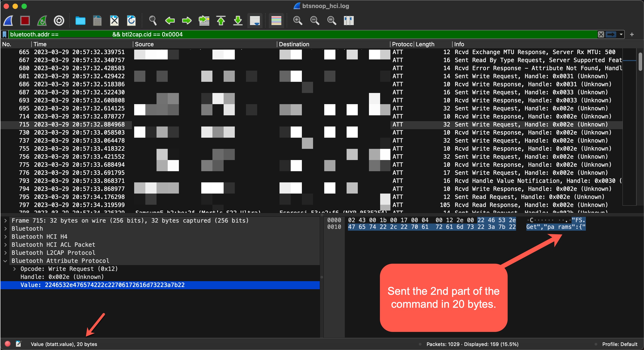
Task: Add a display filter button with plus
Action: point(632,34)
